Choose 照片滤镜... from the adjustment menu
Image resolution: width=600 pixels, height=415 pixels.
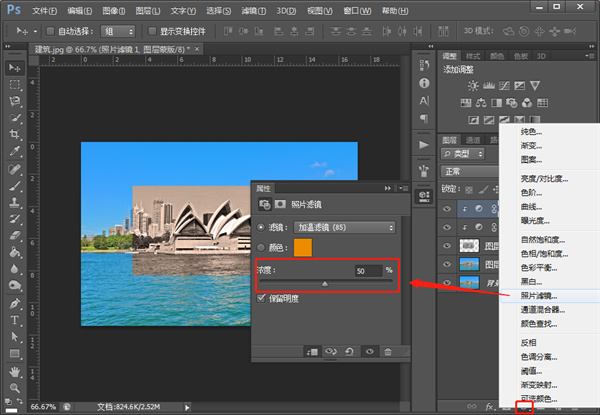point(540,296)
